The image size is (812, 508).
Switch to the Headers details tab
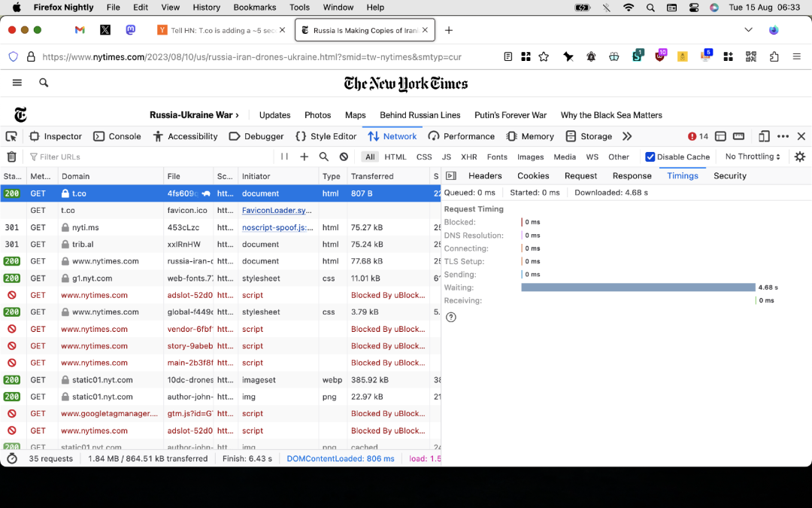pos(485,175)
